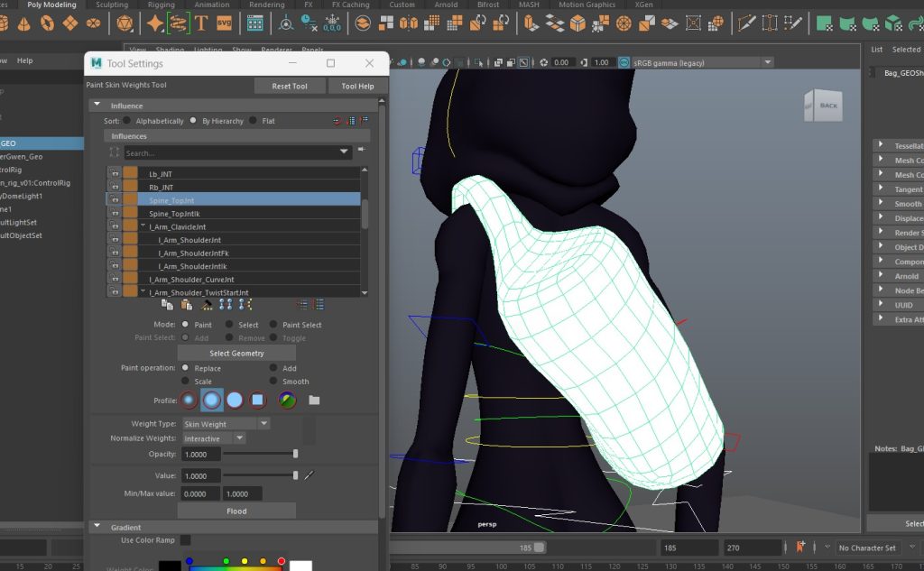The width and height of the screenshot is (924, 571).
Task: Switch to the Animation shelf tab
Action: coord(212,5)
